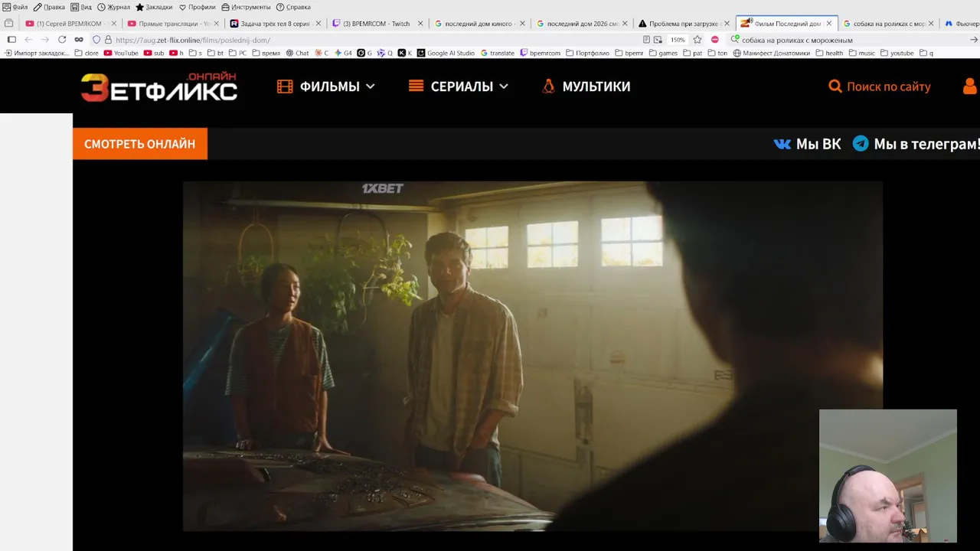Click the mask icon beside reload
This screenshot has height=551, width=980.
[x=79, y=40]
